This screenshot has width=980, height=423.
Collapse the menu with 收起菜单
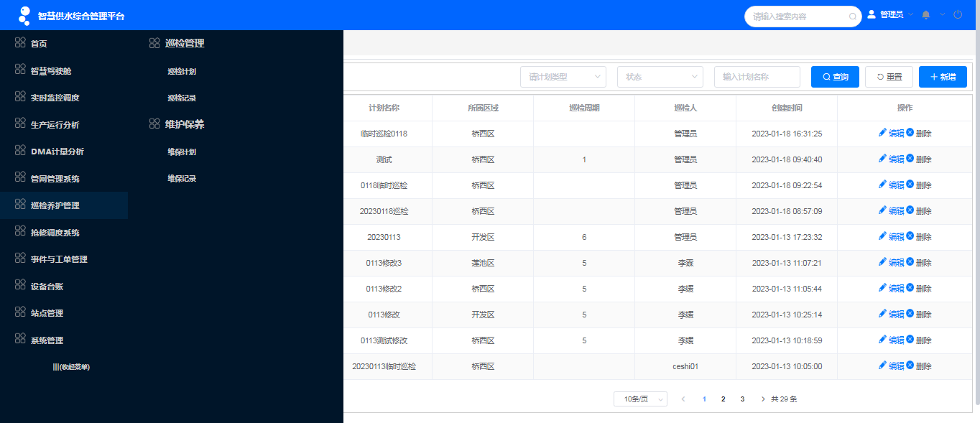click(71, 367)
